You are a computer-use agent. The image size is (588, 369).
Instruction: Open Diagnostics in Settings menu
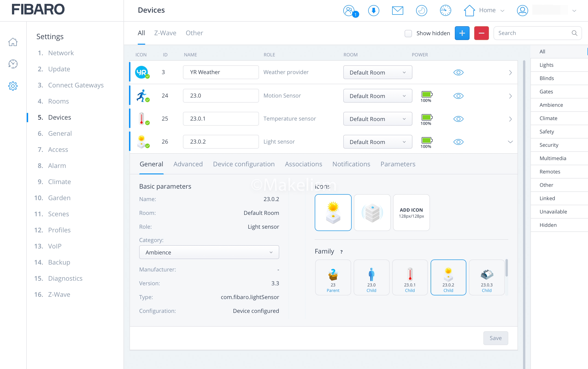point(65,278)
